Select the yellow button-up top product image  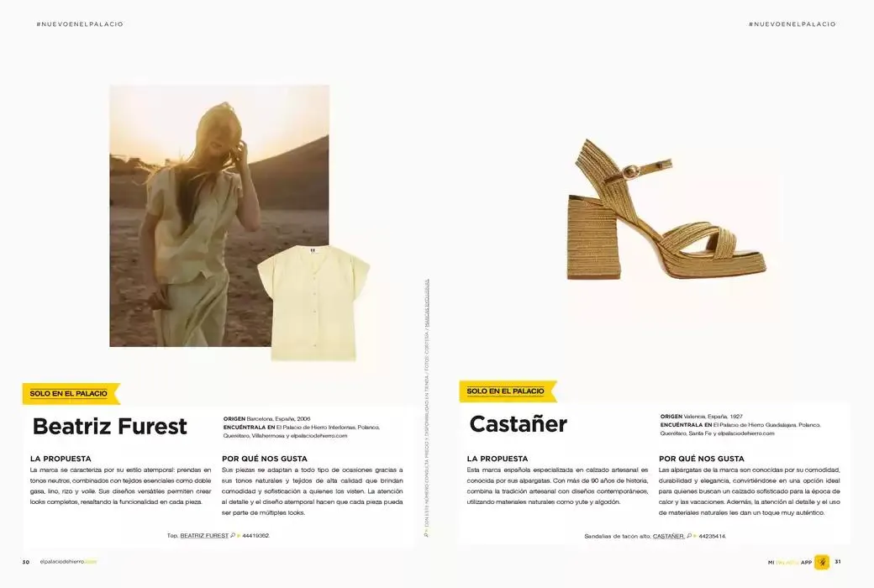click(x=313, y=302)
